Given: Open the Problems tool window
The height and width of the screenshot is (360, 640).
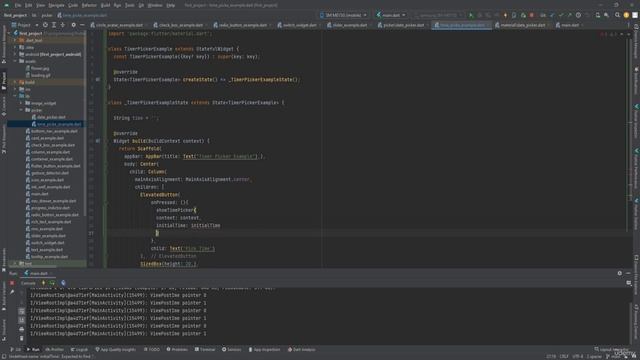Looking at the screenshot, I should [x=177, y=349].
